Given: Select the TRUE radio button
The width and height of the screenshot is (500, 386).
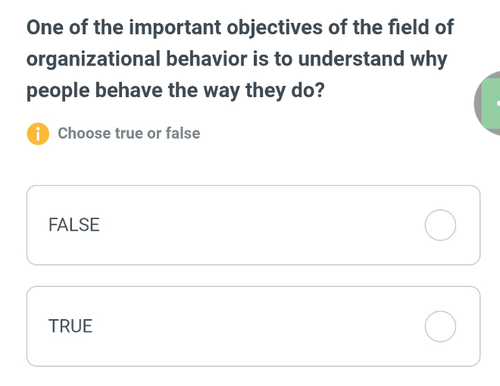Looking at the screenshot, I should click(x=440, y=326).
